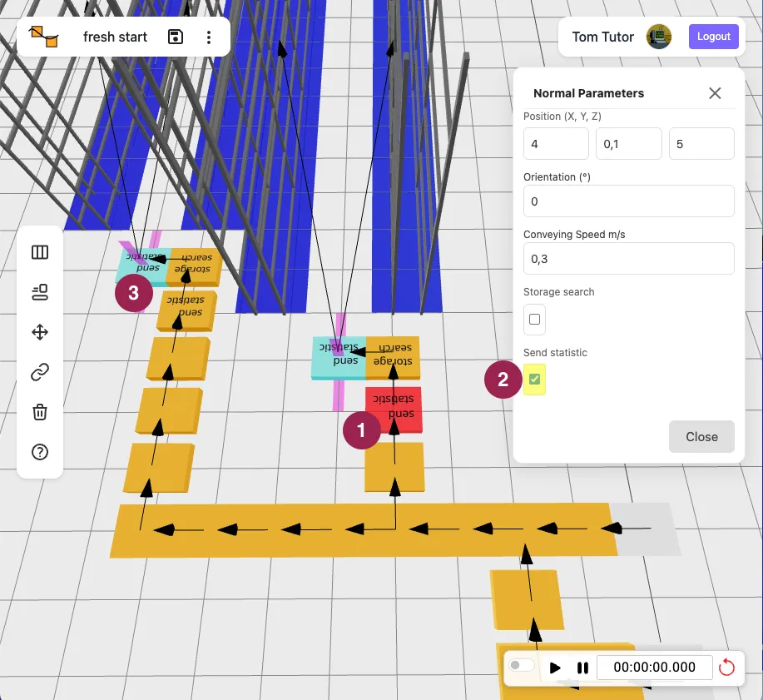Open the three-dot menu next to fresh start
This screenshot has height=700, width=763.
tap(209, 37)
